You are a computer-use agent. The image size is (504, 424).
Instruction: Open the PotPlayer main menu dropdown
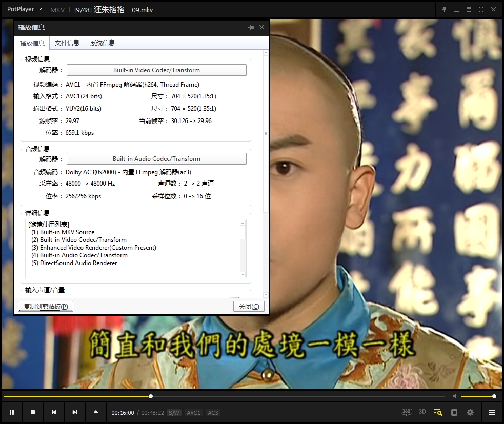tap(25, 9)
